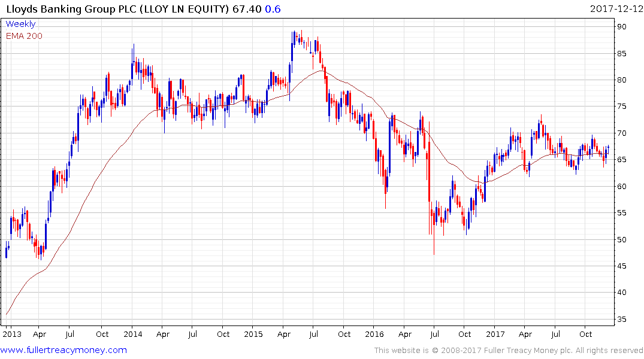Click the 2017 time axis label
The image size is (644, 359).
(x=495, y=334)
